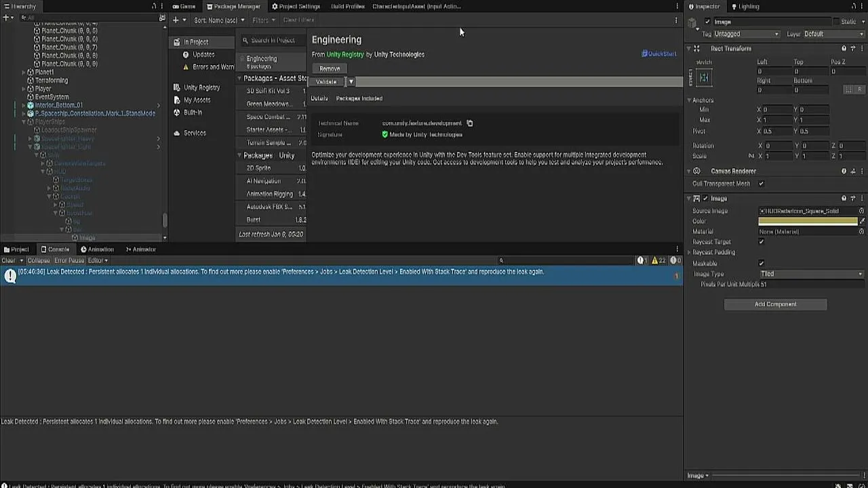
Task: Click the anchor presets stretch box
Action: tap(704, 77)
